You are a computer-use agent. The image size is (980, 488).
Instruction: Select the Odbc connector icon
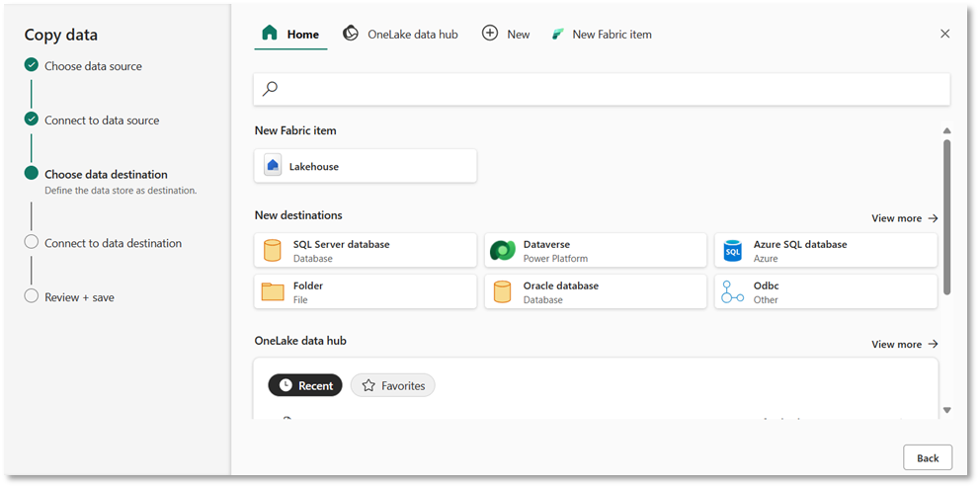[x=732, y=291]
